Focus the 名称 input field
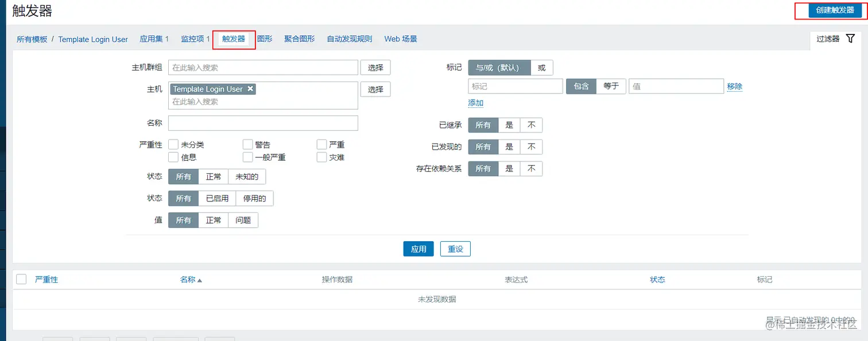This screenshot has height=341, width=868. click(263, 123)
